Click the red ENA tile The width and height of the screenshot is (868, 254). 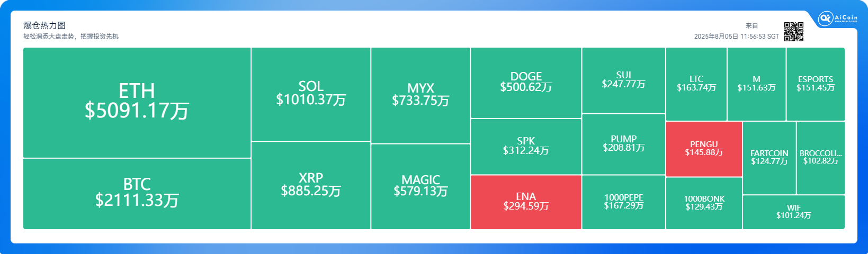click(x=526, y=202)
